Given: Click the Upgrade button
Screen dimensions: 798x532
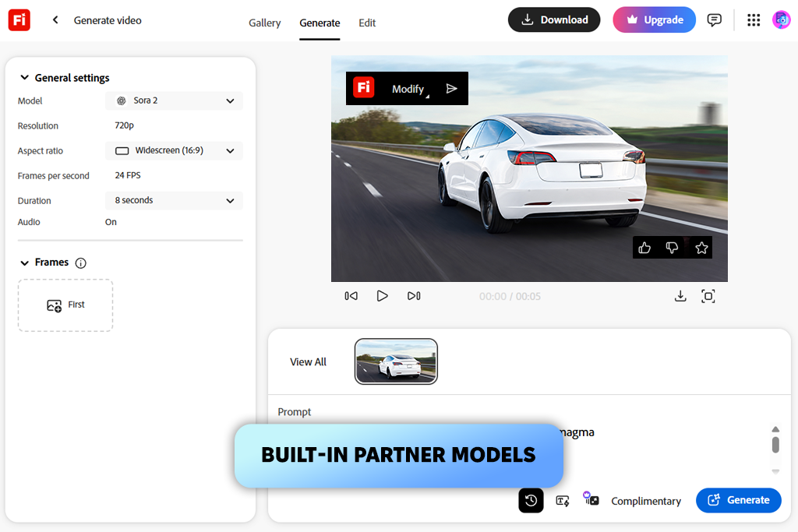Looking at the screenshot, I should click(x=654, y=19).
